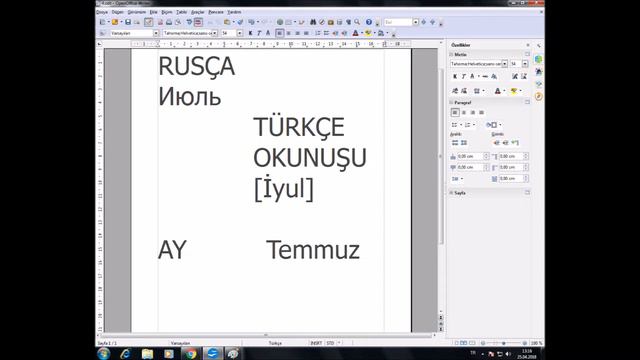The height and width of the screenshot is (360, 640).
Task: Open the font size dropdown in the formatting toolbar
Action: [240, 33]
